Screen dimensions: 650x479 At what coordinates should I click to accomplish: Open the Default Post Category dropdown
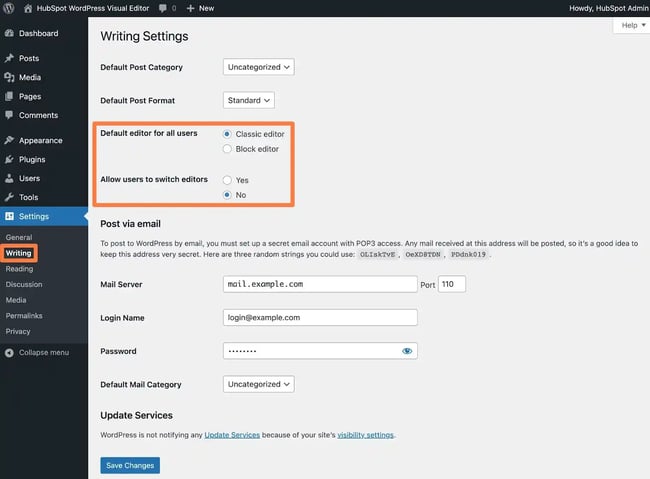pyautogui.click(x=259, y=67)
